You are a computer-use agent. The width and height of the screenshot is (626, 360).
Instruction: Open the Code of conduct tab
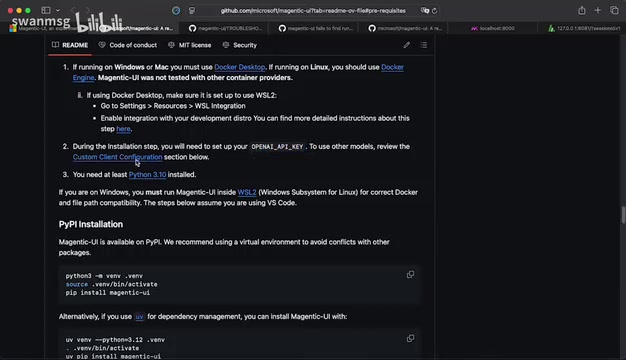tap(127, 45)
